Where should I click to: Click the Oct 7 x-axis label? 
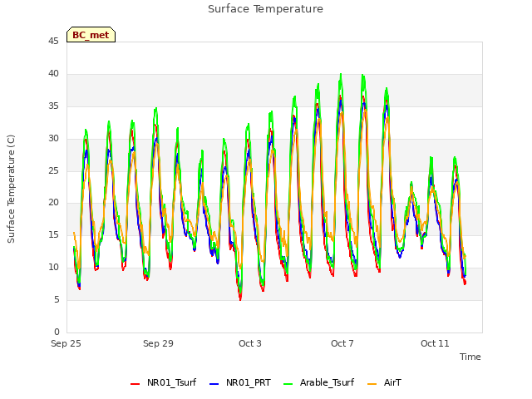coord(342,343)
